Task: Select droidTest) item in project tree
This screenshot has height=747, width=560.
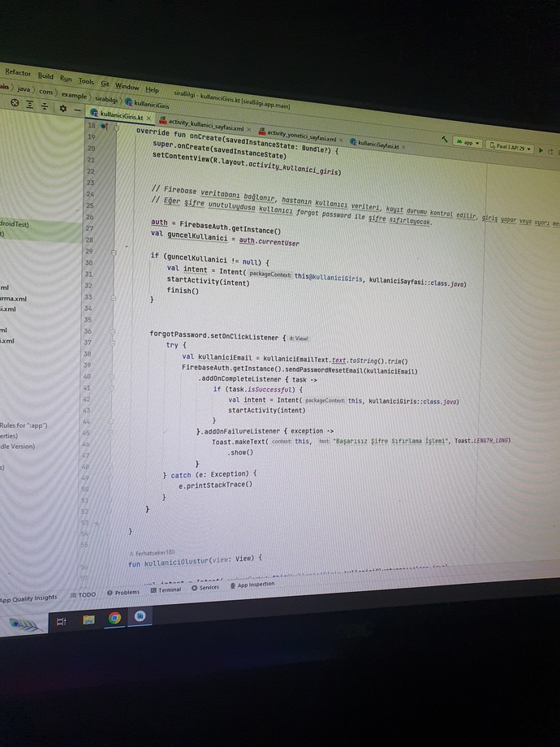Action: pyautogui.click(x=15, y=224)
